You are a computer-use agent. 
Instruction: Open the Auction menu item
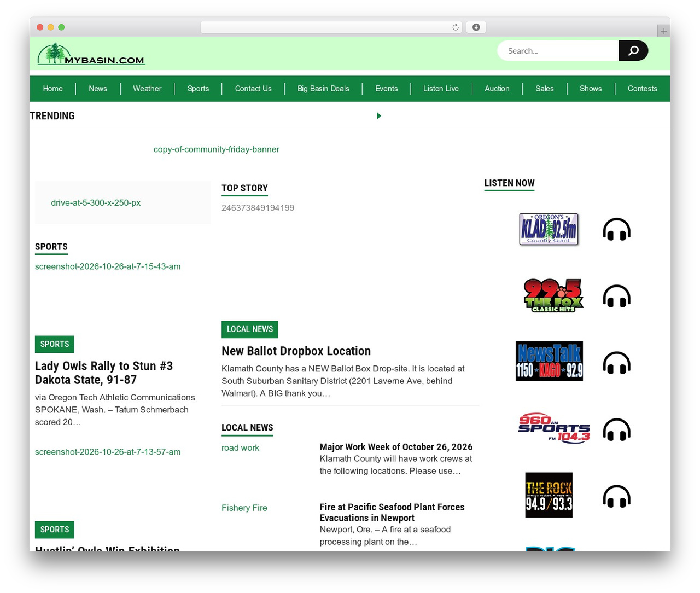point(497,89)
